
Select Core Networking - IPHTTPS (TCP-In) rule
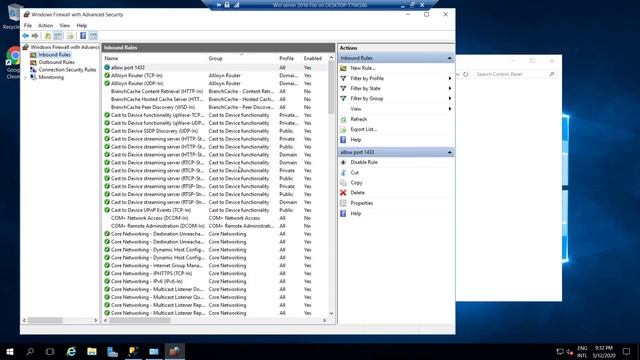215,273
